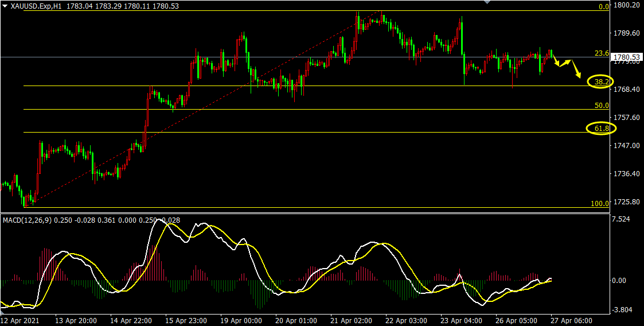Image resolution: width=644 pixels, height=326 pixels.
Task: Click the yellow ellipse circling 38.2
Action: tap(601, 82)
